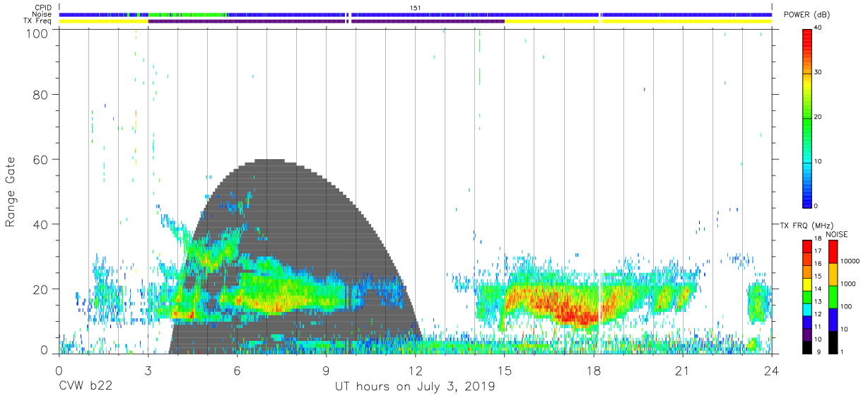868x401 pixels.
Task: Click red high-power echo near 17-18 UT
Action: pos(576,310)
